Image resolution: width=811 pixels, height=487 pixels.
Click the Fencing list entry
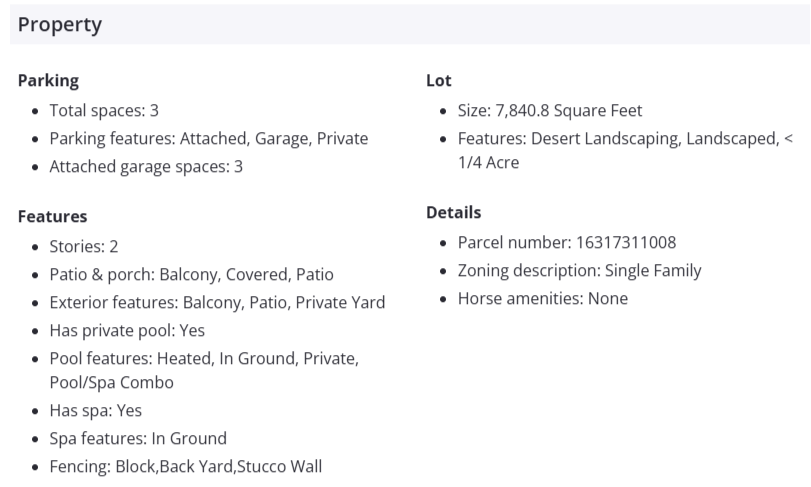(185, 466)
